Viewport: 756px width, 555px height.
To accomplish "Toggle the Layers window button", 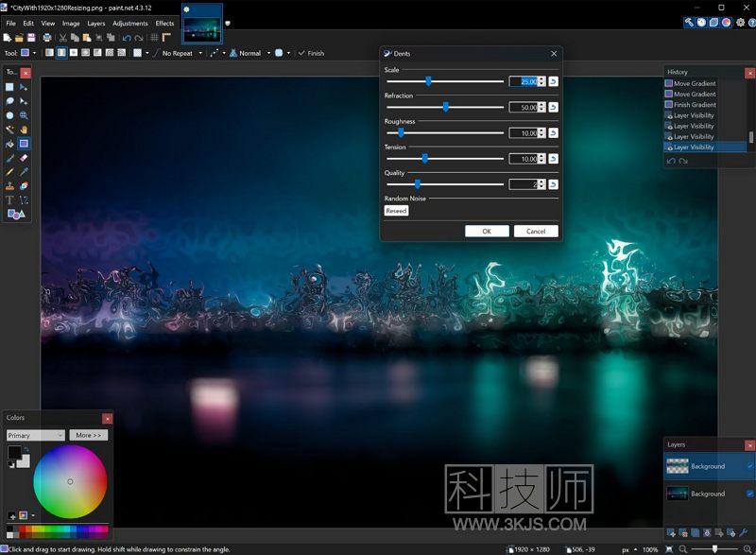I will point(713,23).
